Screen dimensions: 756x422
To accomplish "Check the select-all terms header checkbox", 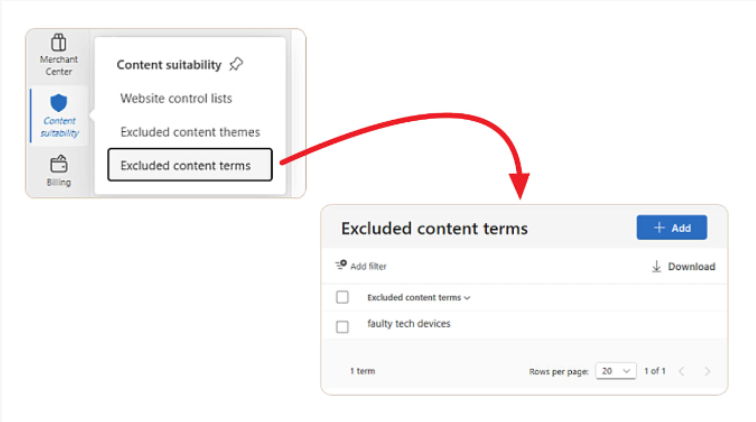I will tap(342, 297).
